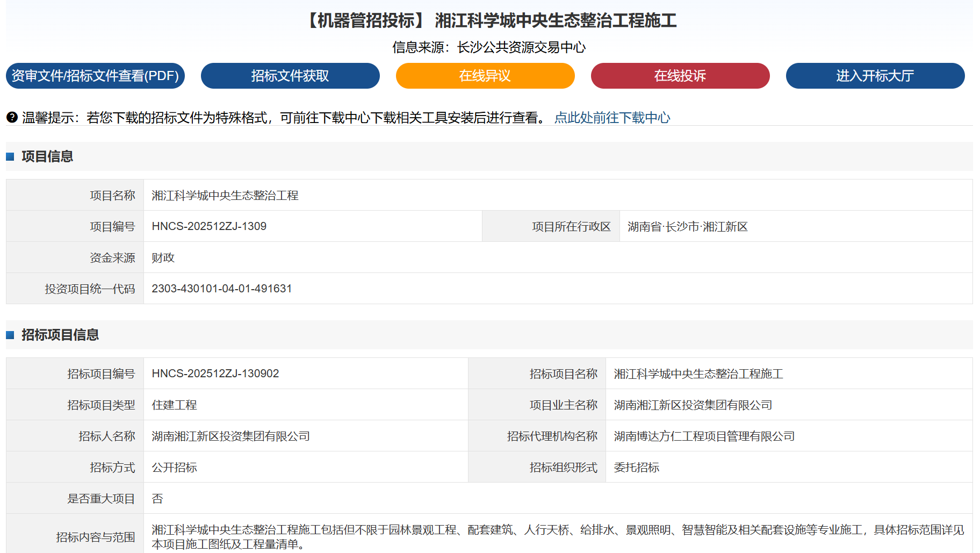Click tender name value 湘江科学城中央生态整治工程施工
The height and width of the screenshot is (553, 980).
tap(698, 374)
